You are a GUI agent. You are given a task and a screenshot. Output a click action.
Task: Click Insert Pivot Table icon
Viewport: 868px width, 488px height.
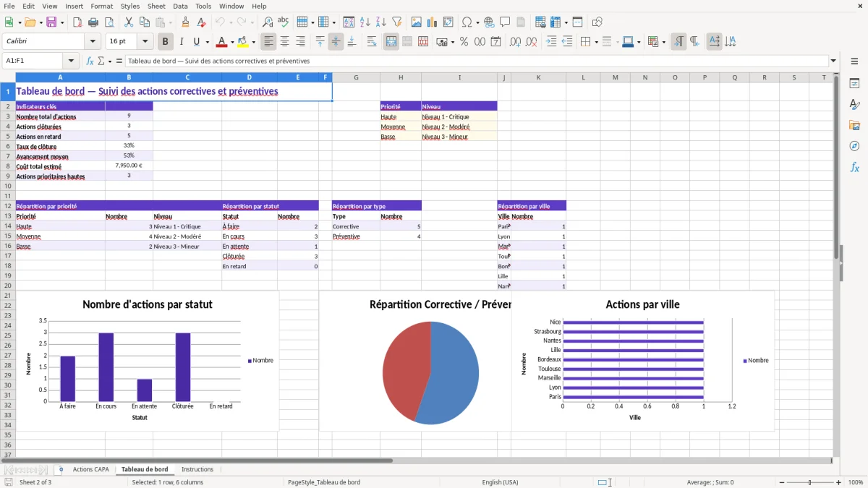pos(448,22)
